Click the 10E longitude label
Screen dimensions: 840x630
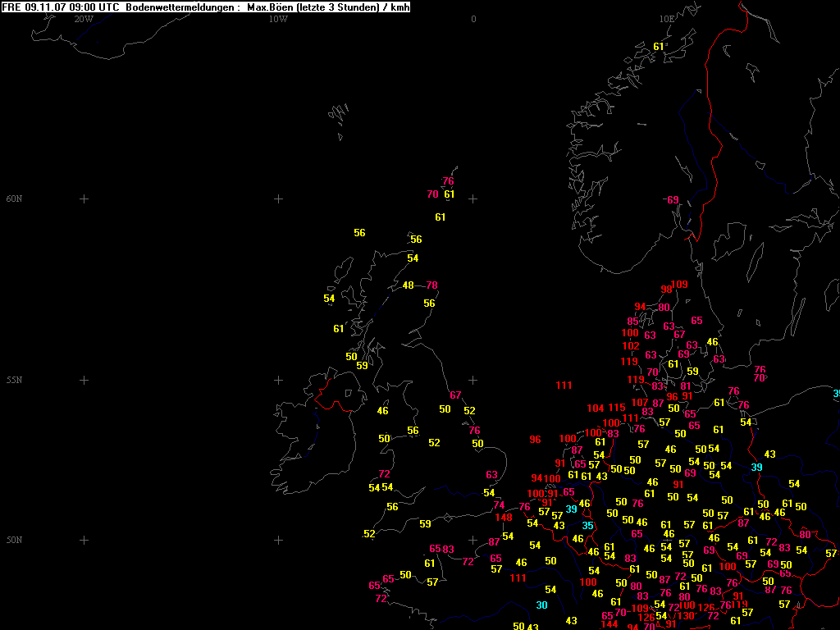coord(666,19)
